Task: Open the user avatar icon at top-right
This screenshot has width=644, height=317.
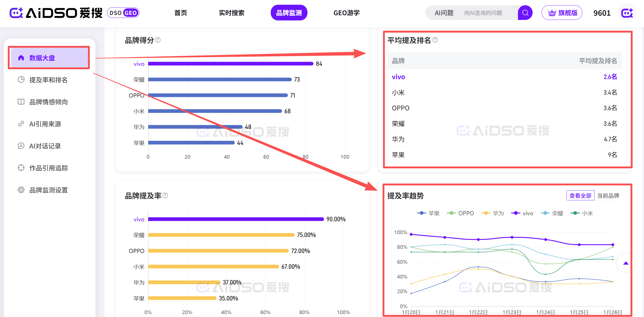Action: pyautogui.click(x=627, y=13)
